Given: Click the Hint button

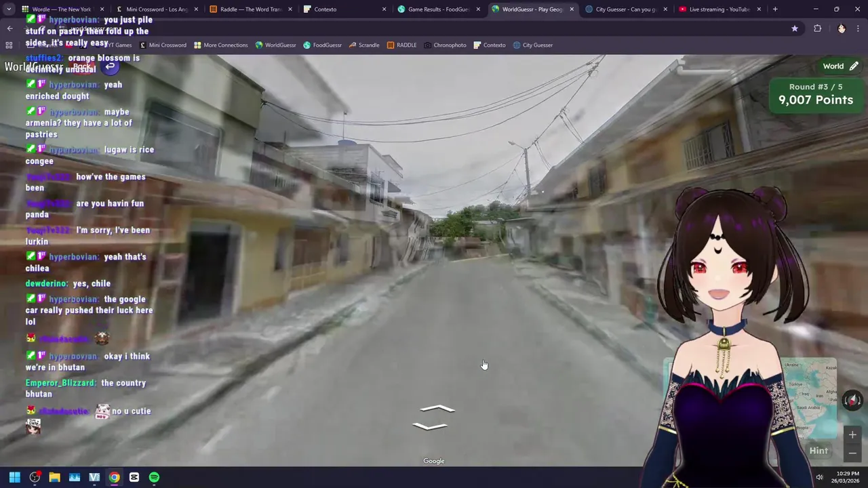Looking at the screenshot, I should coord(818,451).
